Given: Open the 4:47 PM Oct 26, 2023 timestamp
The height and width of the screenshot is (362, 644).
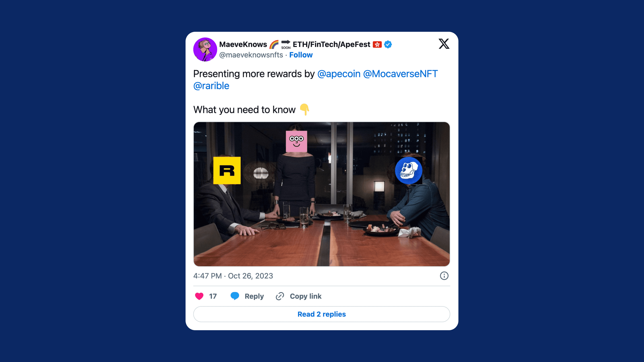Looking at the screenshot, I should pos(233,276).
